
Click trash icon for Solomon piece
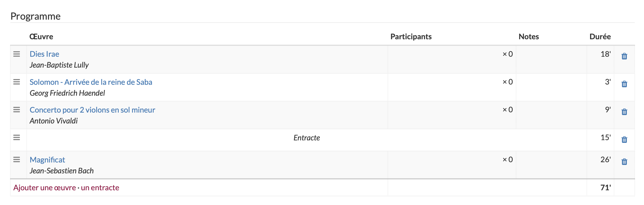click(624, 84)
